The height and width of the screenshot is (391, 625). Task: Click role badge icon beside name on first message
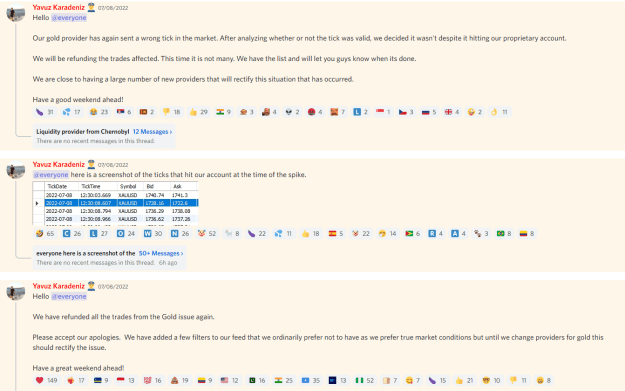click(91, 7)
